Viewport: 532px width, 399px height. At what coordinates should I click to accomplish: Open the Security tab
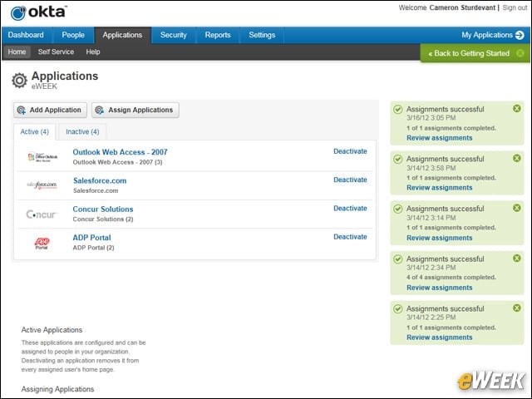tap(174, 35)
